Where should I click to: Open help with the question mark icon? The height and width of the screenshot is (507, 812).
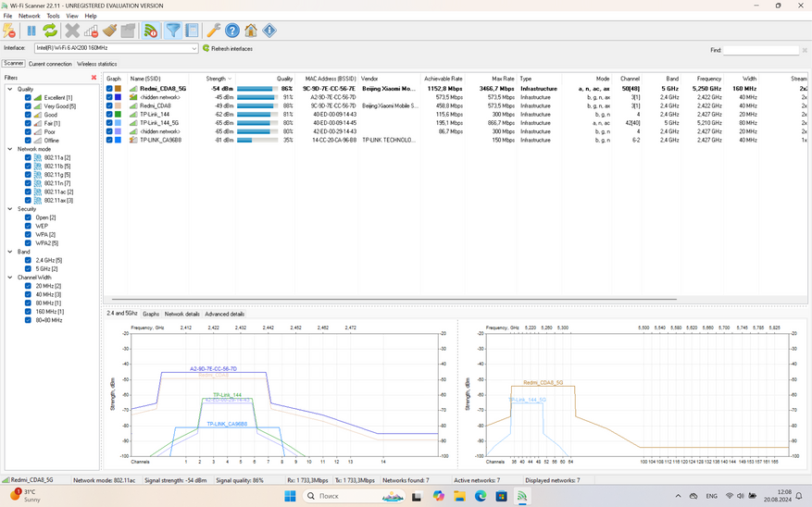[x=232, y=31]
